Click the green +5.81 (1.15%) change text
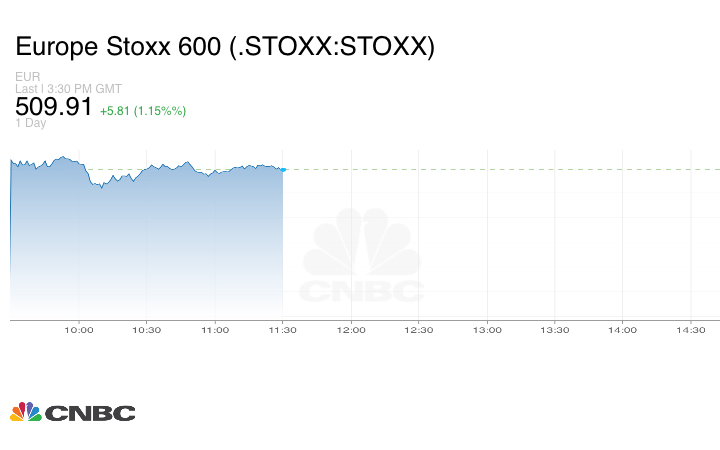720x450 pixels. coord(143,110)
